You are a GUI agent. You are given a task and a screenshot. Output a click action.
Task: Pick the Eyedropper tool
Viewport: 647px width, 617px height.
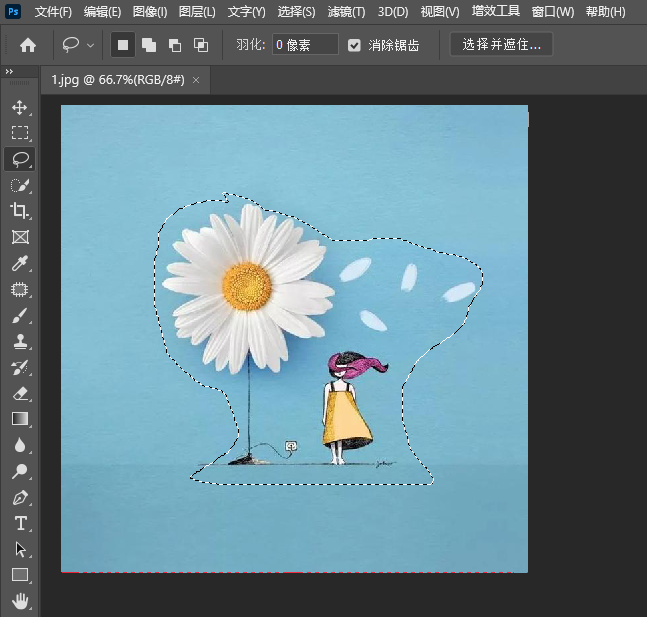pos(19,264)
